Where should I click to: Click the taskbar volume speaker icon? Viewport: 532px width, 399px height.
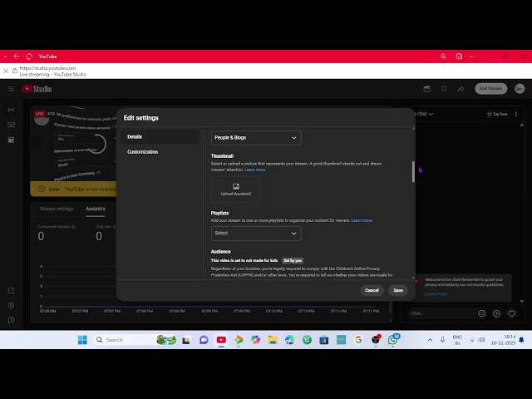pyautogui.click(x=481, y=340)
